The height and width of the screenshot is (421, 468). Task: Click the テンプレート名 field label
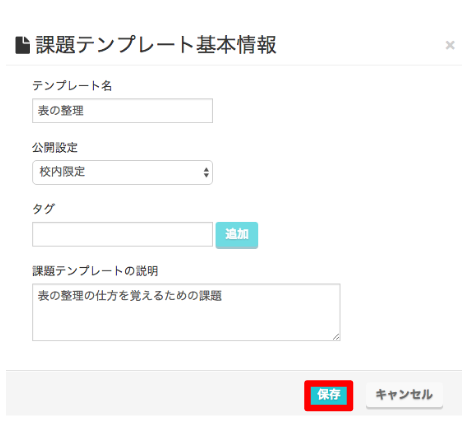coord(72,86)
